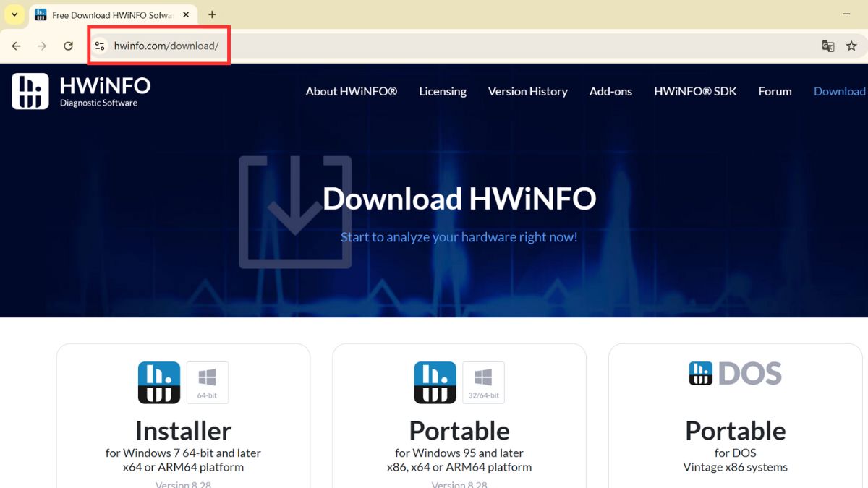Viewport: 868px width, 488px height.
Task: Open the Add-ons navigation item
Action: (610, 91)
